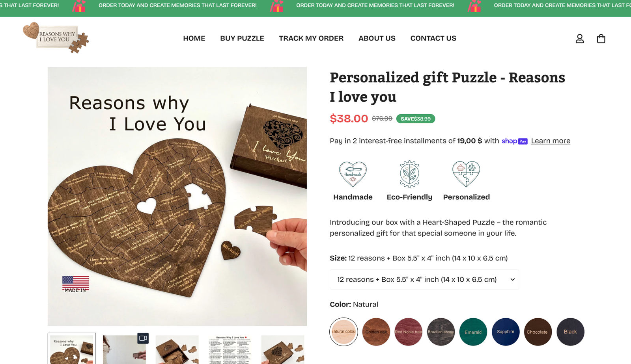631x364 pixels.
Task: Open the user account icon
Action: (579, 39)
